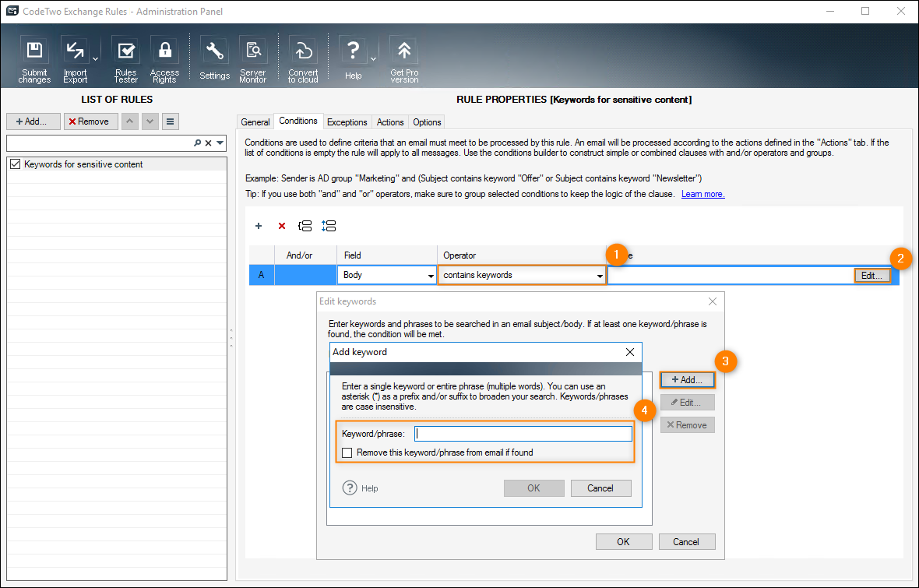Confirm OK in Add keyword dialog
This screenshot has width=919, height=588.
tap(534, 488)
